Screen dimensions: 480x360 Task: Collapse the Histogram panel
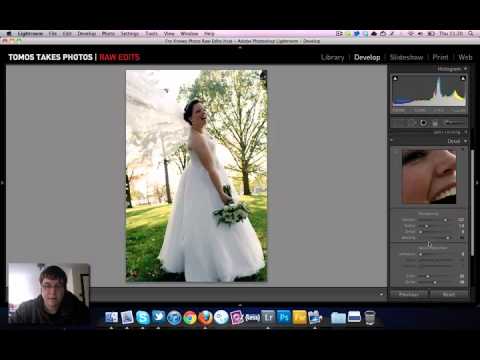click(466, 69)
